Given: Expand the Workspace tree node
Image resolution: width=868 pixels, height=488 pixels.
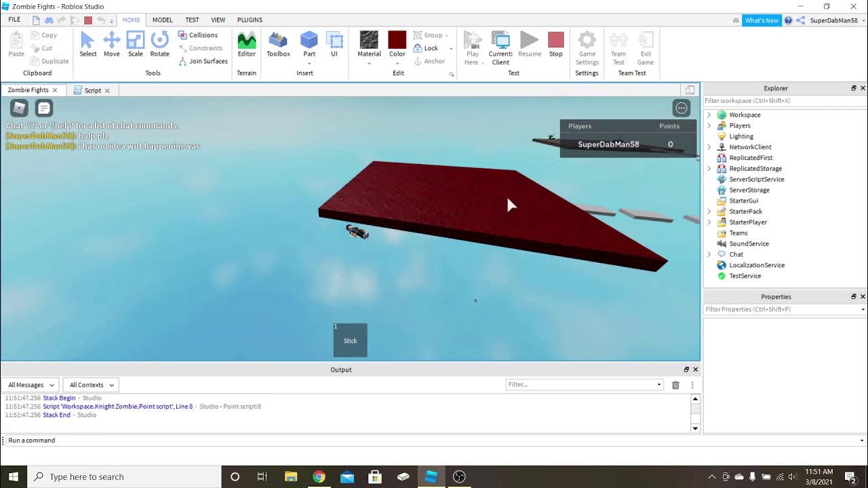Looking at the screenshot, I should click(709, 115).
